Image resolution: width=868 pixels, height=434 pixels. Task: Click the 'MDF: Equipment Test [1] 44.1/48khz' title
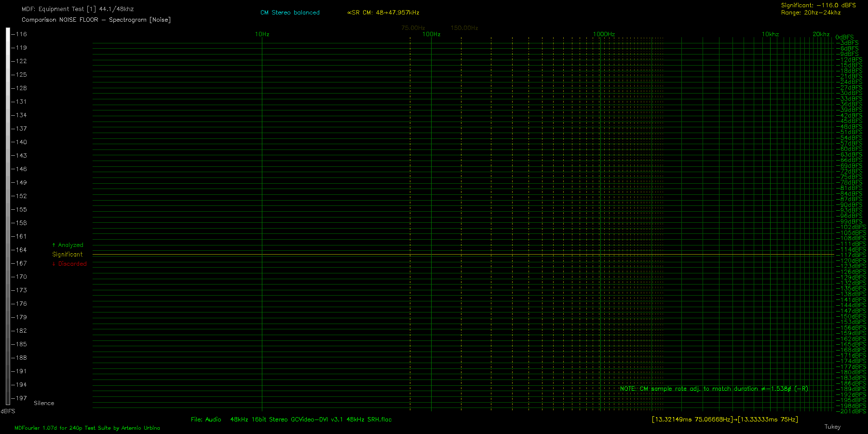pyautogui.click(x=78, y=9)
